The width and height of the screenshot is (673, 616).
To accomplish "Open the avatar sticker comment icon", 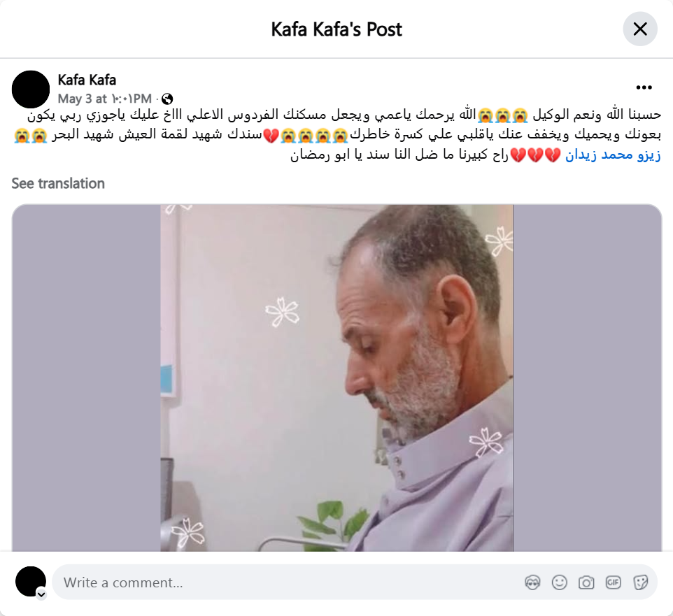I will (x=532, y=582).
